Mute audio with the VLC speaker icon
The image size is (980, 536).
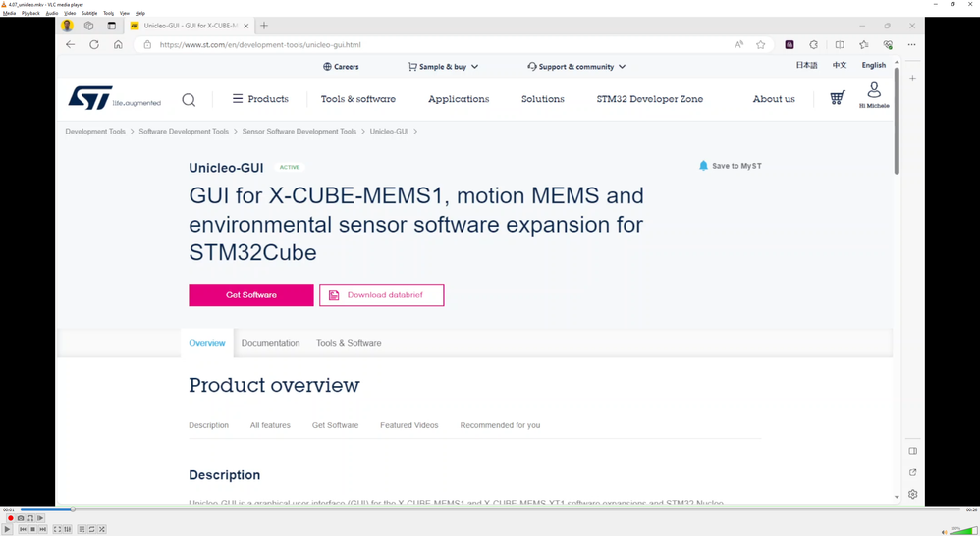(x=944, y=532)
